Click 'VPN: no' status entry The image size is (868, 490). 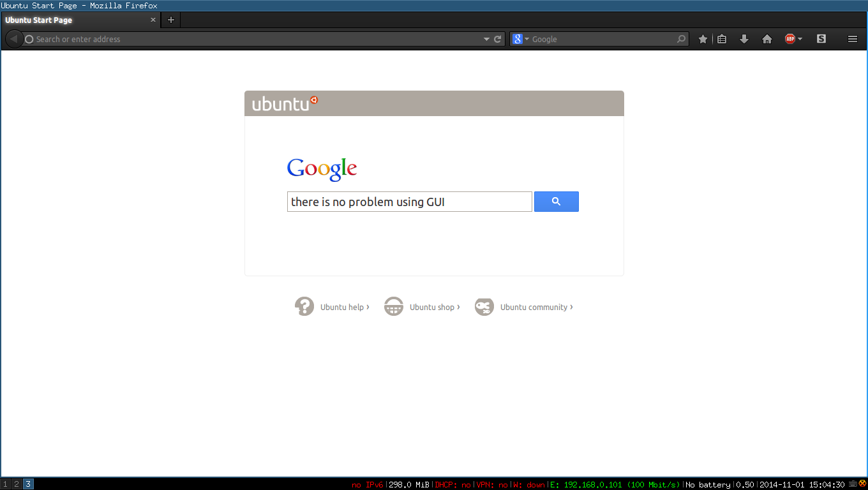pyautogui.click(x=492, y=485)
